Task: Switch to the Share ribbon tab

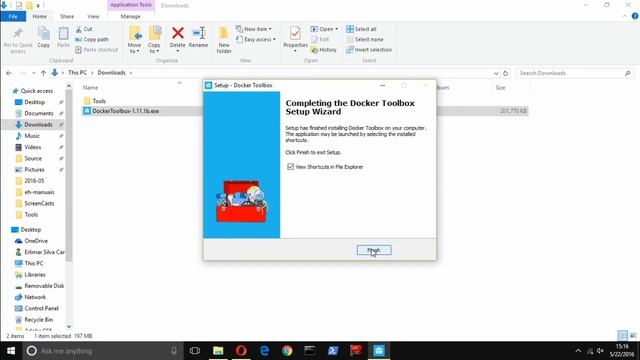Action: point(67,16)
